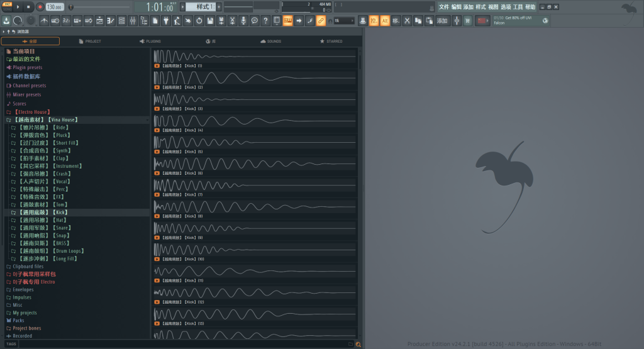Adjust the song position slider
The image size is (644, 349).
(99, 7)
